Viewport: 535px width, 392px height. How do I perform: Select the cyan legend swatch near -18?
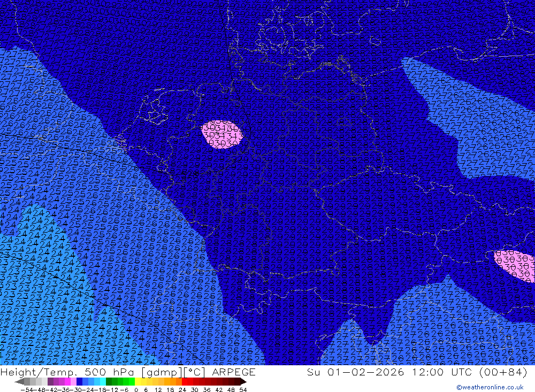pos(103,381)
